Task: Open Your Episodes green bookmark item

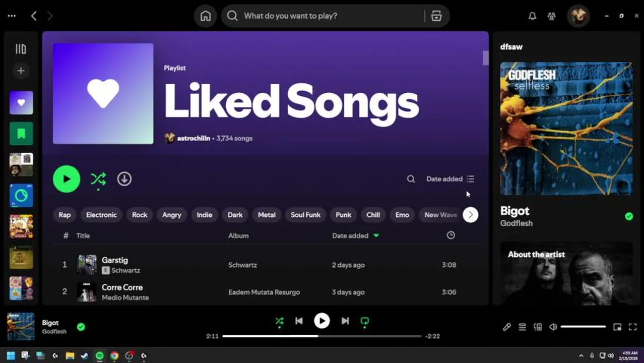Action: coord(21,134)
